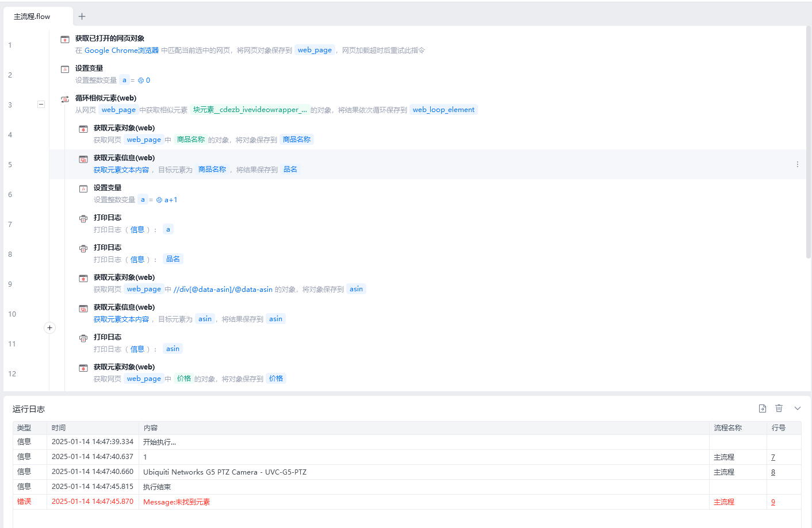
Task: Open the Google Chrome浏览器 link in step 1
Action: [121, 51]
